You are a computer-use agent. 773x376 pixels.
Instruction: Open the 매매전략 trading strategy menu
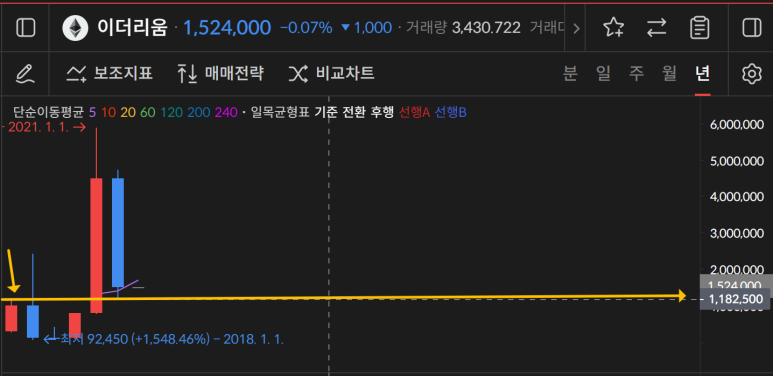pos(220,74)
